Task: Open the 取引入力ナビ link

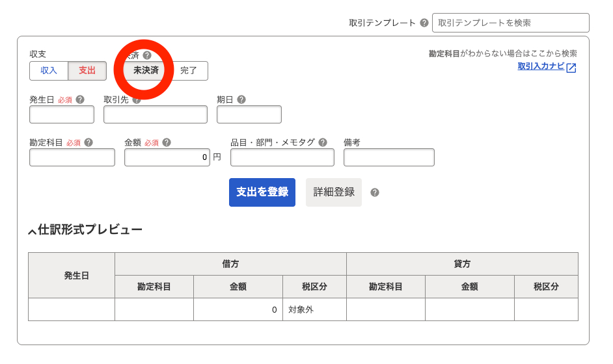Action: pos(541,66)
